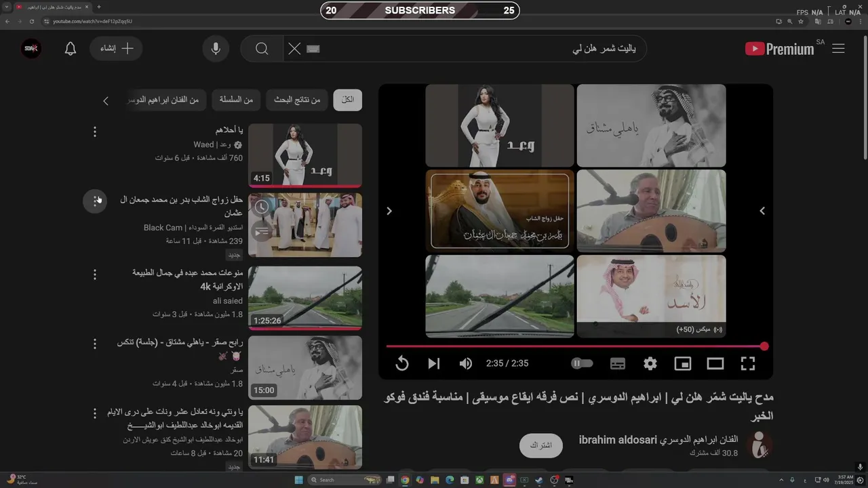The width and height of the screenshot is (868, 488).
Task: Open the 11:41 oud video thumbnail
Action: click(x=305, y=437)
